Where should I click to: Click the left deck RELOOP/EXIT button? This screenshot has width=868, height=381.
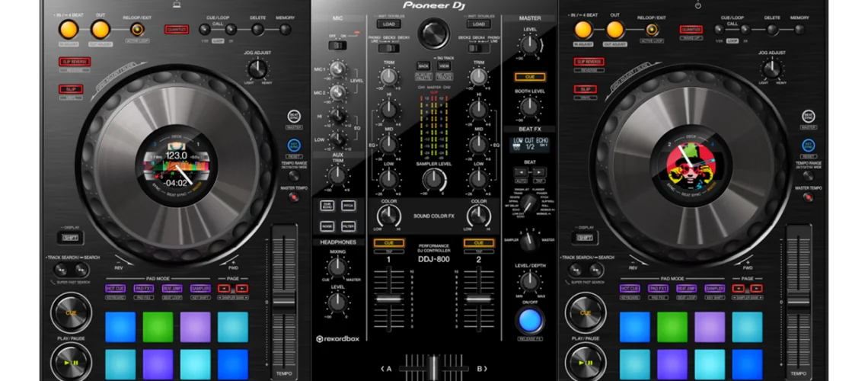click(137, 30)
